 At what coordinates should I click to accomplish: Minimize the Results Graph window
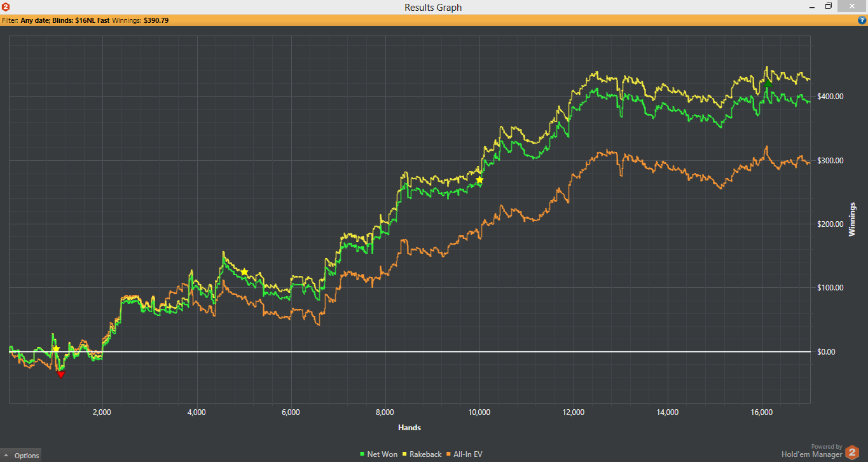pos(812,7)
